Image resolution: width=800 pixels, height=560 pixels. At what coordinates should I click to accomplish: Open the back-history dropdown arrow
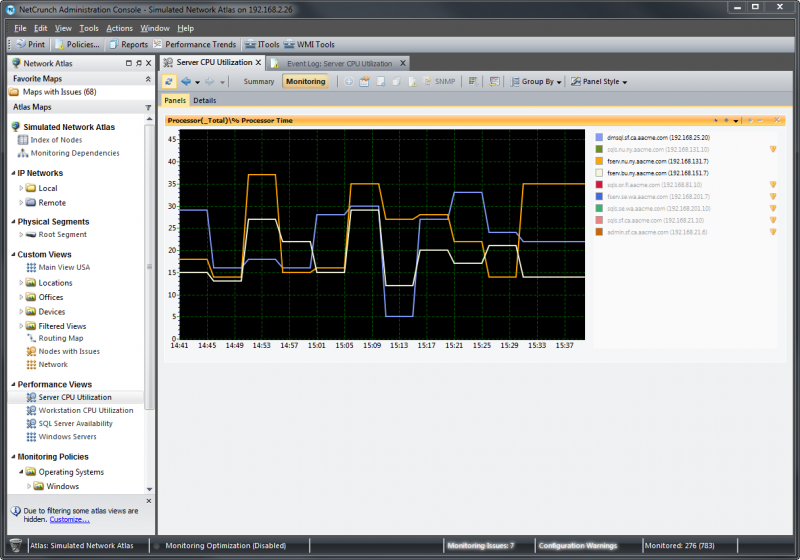197,82
